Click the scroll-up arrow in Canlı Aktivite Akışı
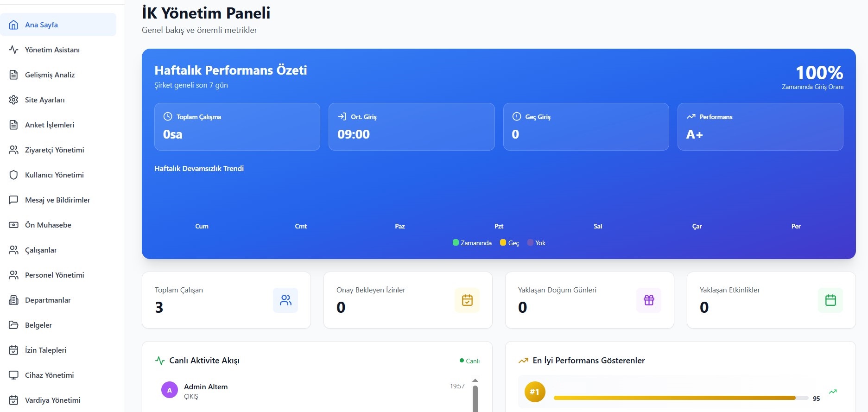 click(475, 380)
